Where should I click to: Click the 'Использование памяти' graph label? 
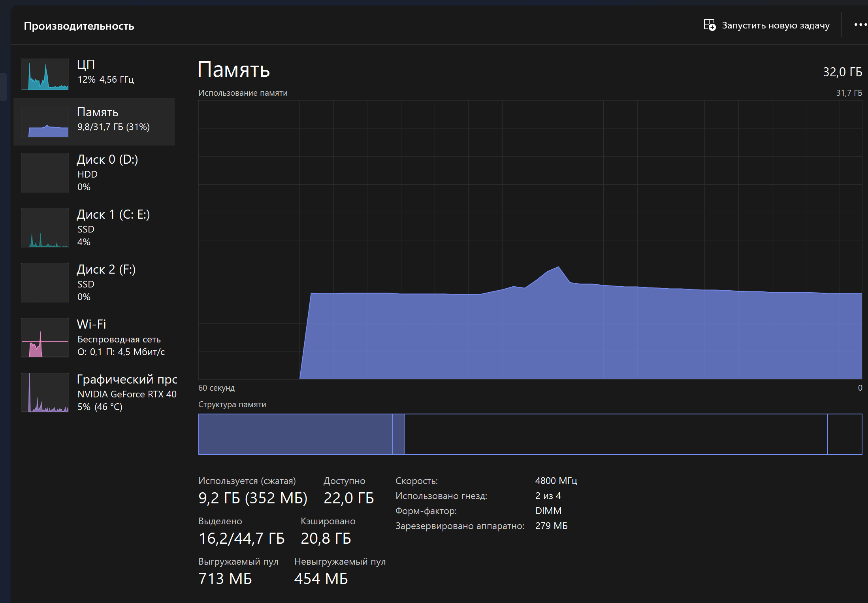tap(243, 93)
